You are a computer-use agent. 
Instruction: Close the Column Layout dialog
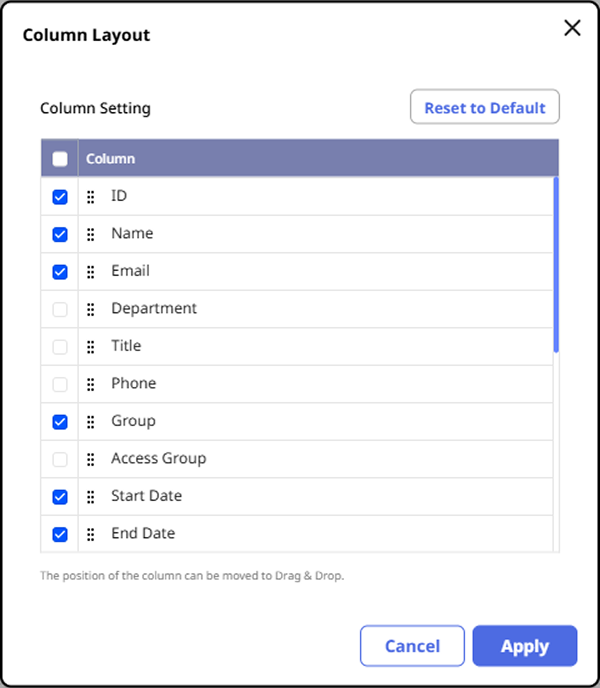click(x=572, y=28)
